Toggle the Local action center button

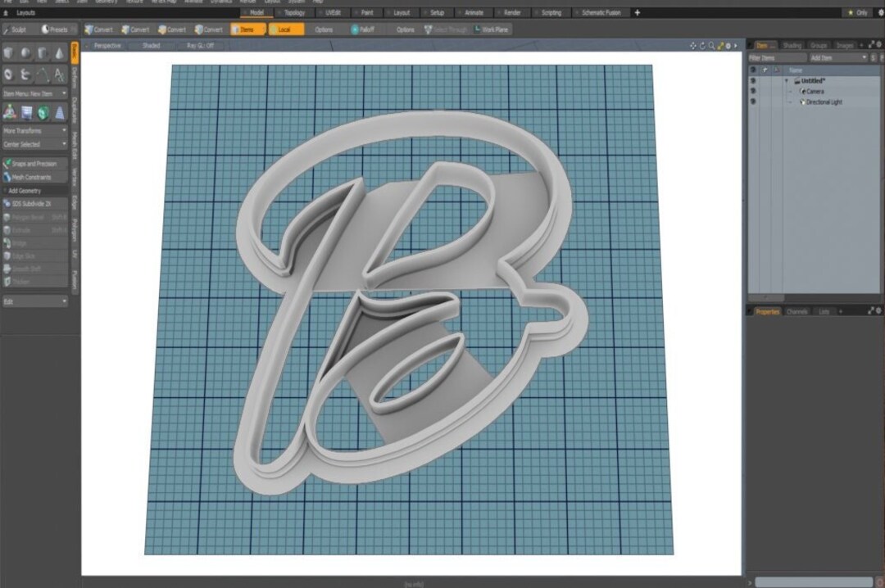286,29
